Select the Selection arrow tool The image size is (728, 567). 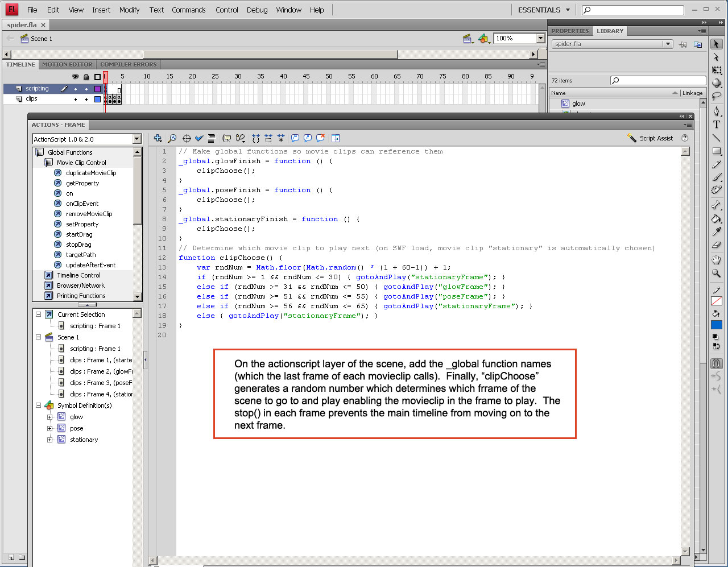click(716, 44)
